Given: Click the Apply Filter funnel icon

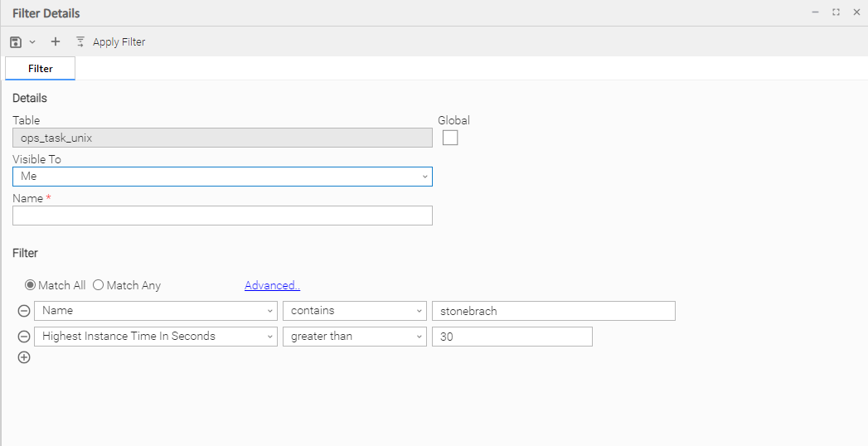Looking at the screenshot, I should (80, 41).
